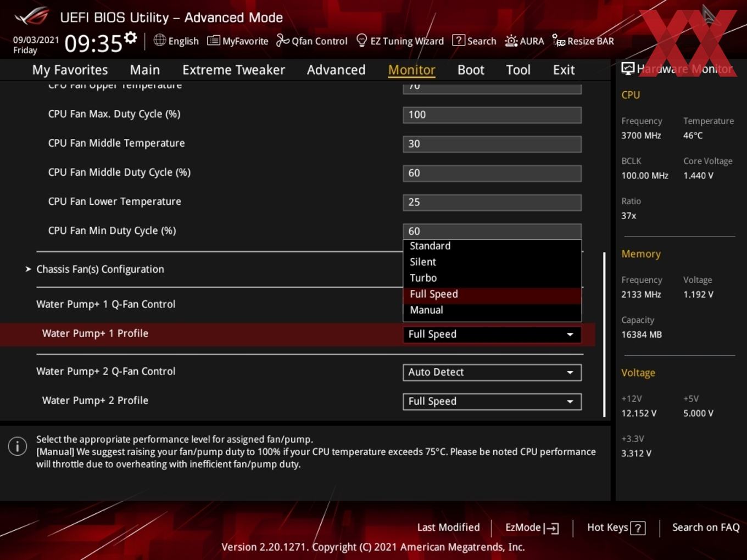
Task: Select Water Pump+ 2 Q-Fan Control label
Action: (x=105, y=371)
